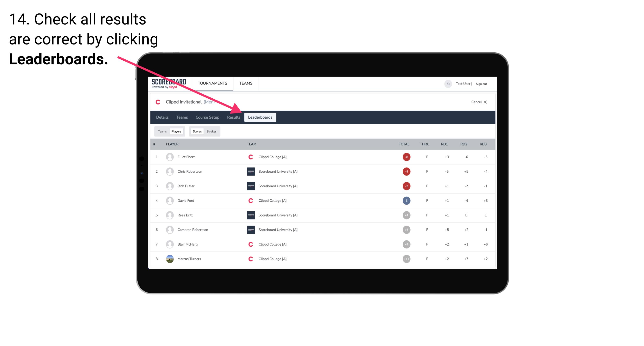The image size is (644, 346).
Task: Toggle the Strokes filter button
Action: point(212,131)
